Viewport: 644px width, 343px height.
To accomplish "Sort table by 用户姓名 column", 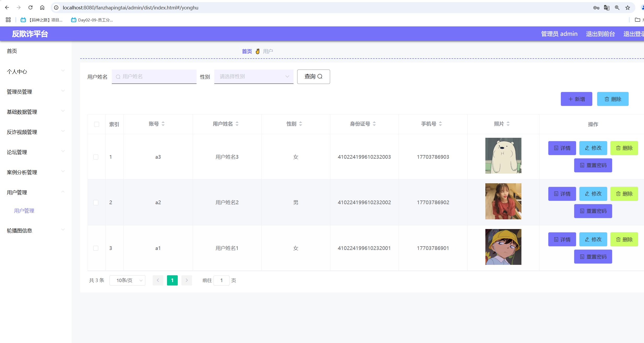I will [x=237, y=124].
